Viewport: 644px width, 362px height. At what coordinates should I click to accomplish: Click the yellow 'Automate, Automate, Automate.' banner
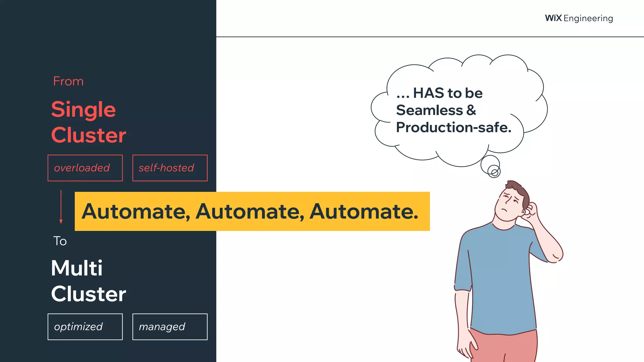(x=252, y=211)
